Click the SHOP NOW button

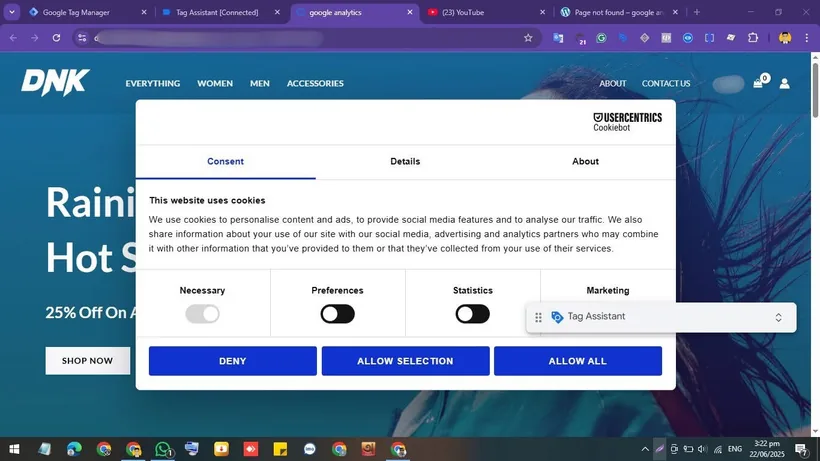coord(87,361)
